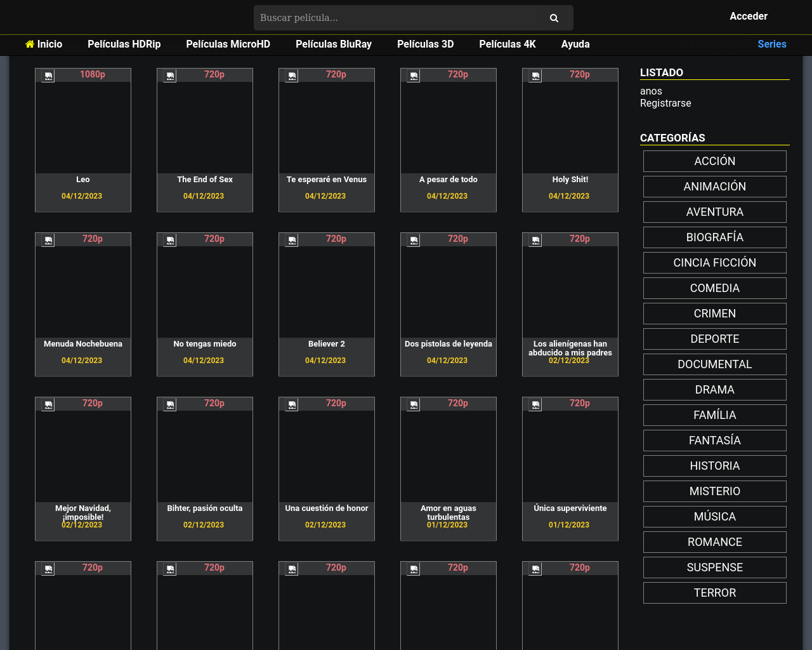Select the AVENTURA category

pos(715,212)
